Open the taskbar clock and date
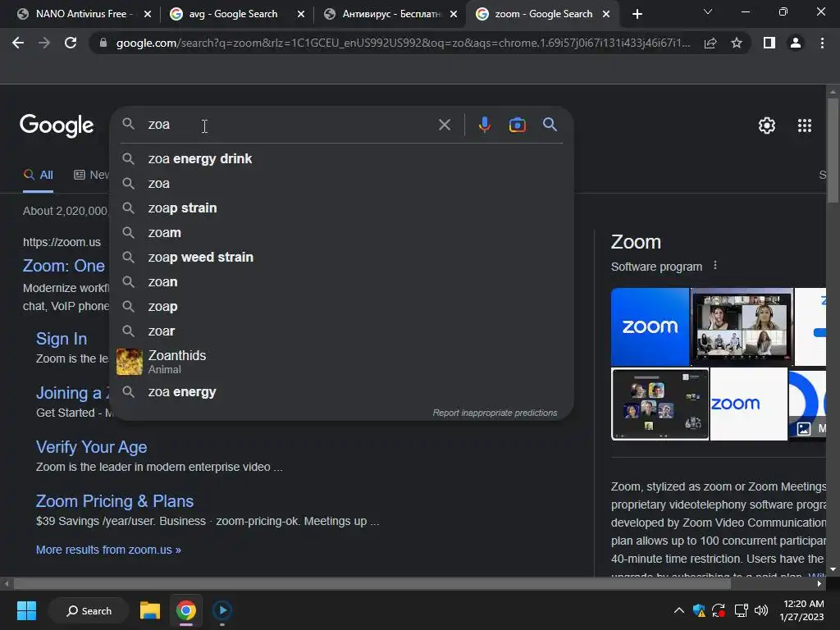The height and width of the screenshot is (630, 840). pos(802,610)
